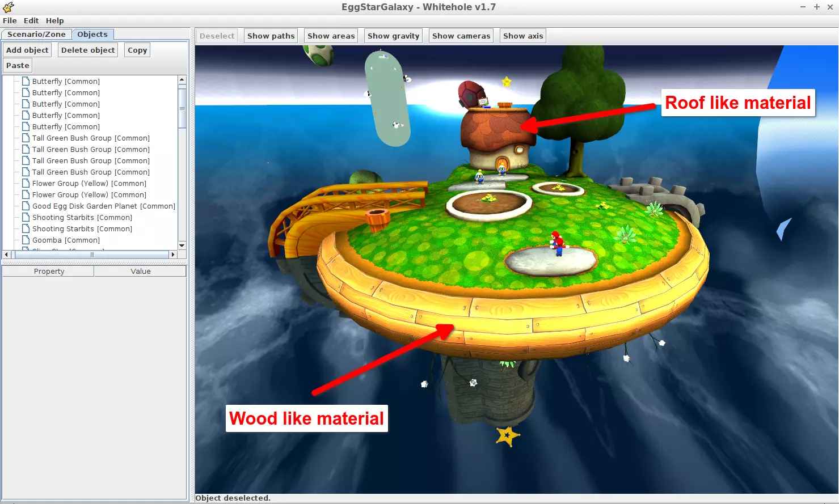This screenshot has height=504, width=839.
Task: Select Flower Group (Yellow) file icon, first row
Action: 26,183
